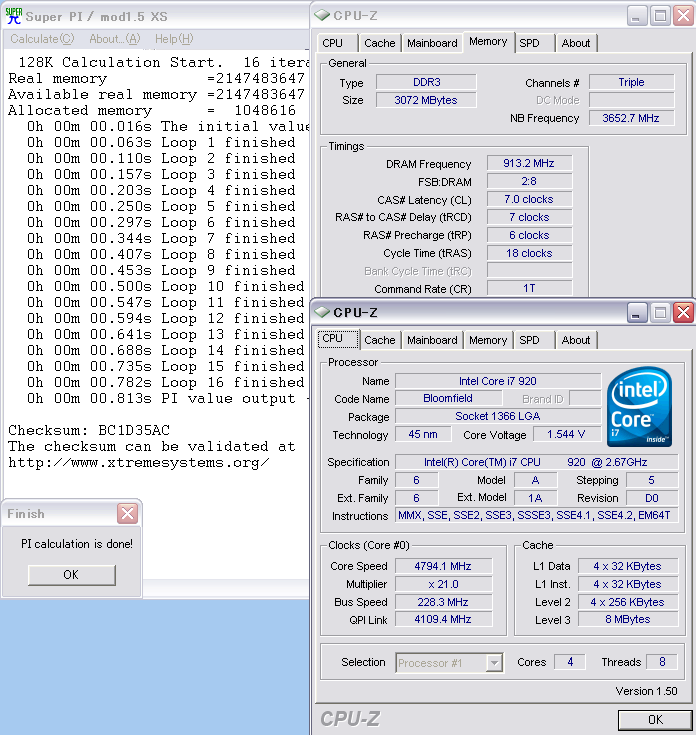Click the Threads 8 value field
Viewport: 696px width, 735px height.
662,662
